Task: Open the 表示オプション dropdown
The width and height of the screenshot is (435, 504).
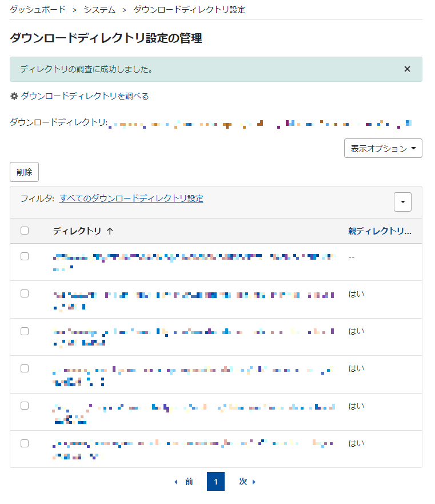Action: (x=382, y=148)
